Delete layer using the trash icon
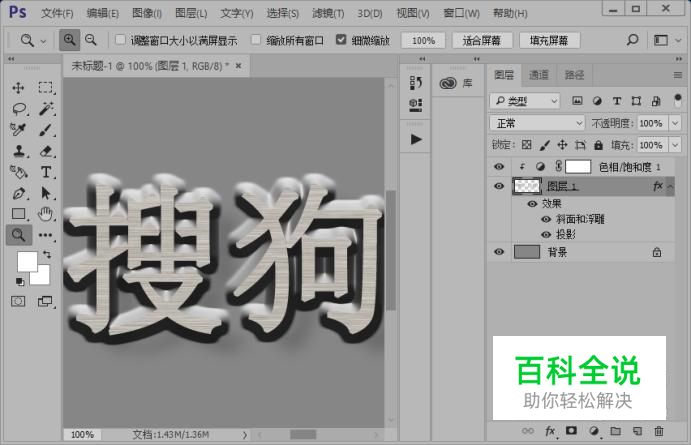 tap(658, 431)
